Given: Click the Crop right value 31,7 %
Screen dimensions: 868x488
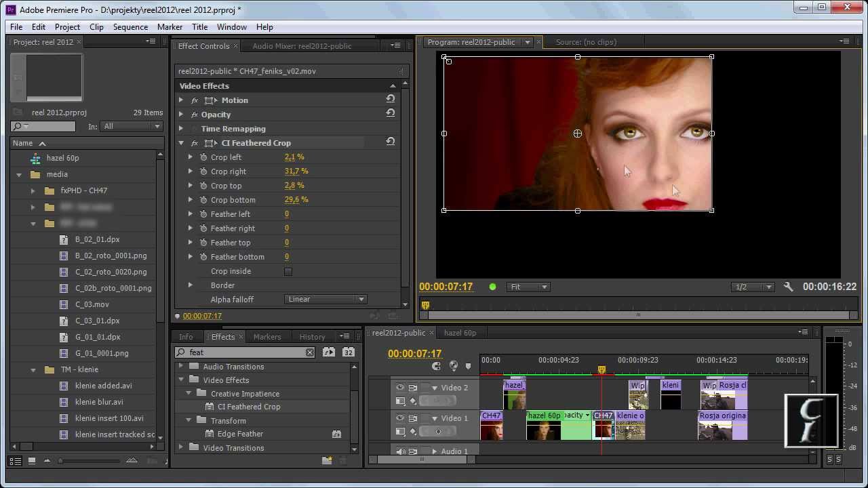Looking at the screenshot, I should [x=296, y=171].
